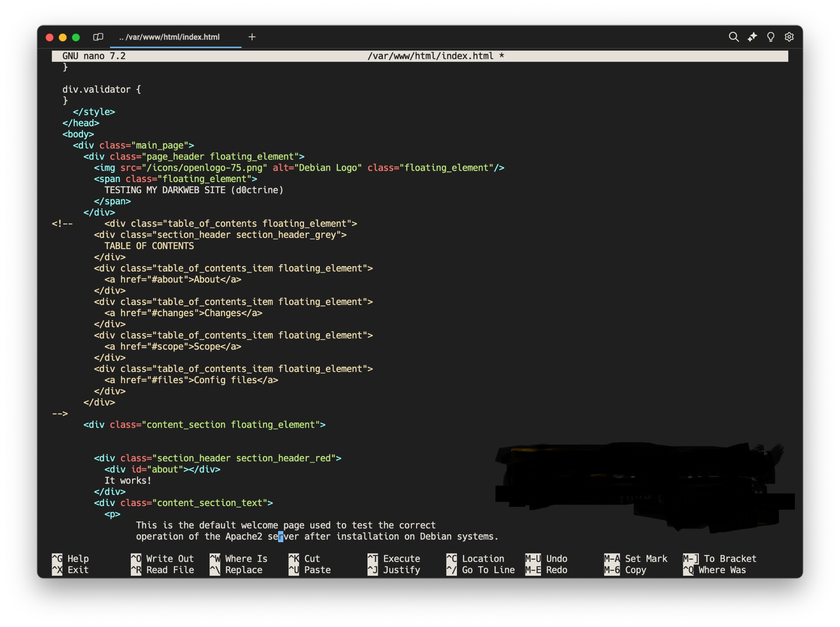The image size is (840, 627).
Task: Select the /var/www/html/index.html tab
Action: [169, 37]
